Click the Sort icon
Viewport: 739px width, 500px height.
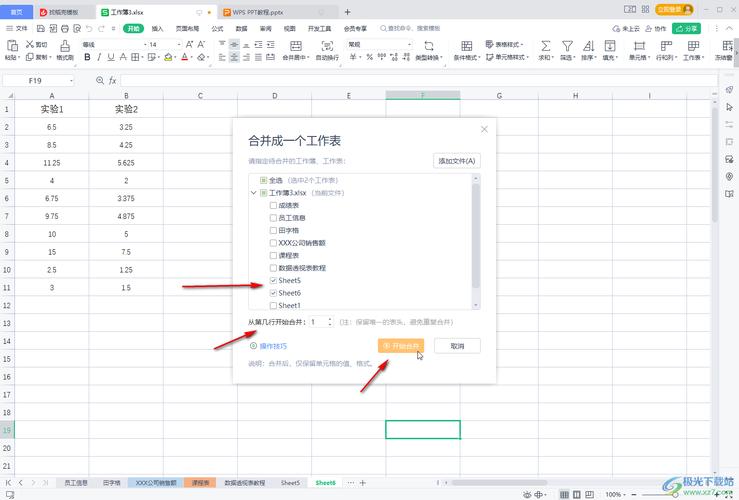589,46
